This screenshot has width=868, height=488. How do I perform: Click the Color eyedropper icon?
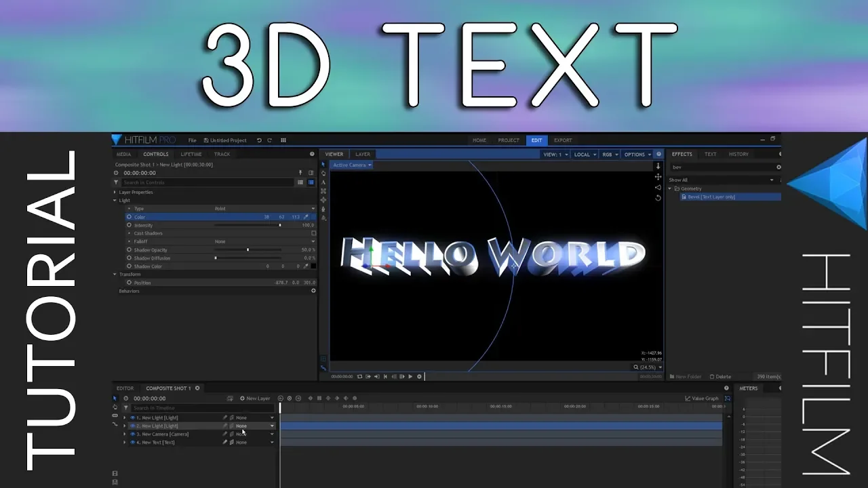[305, 217]
